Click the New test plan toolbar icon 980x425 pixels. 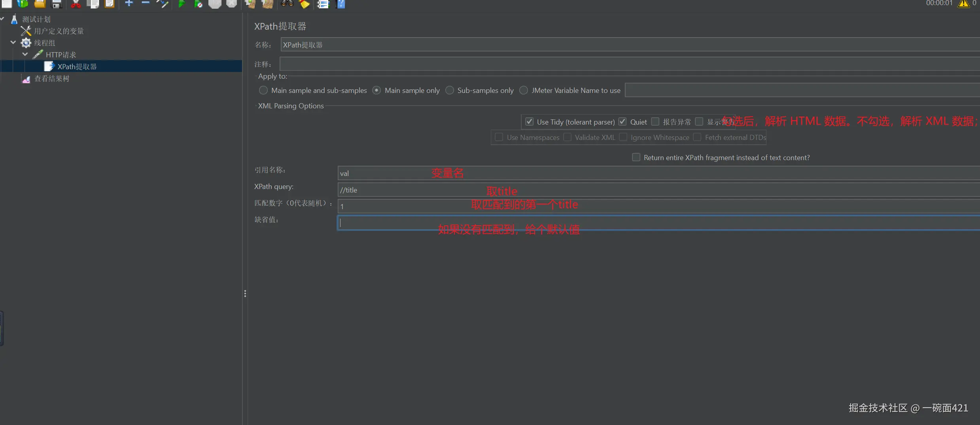(x=7, y=4)
